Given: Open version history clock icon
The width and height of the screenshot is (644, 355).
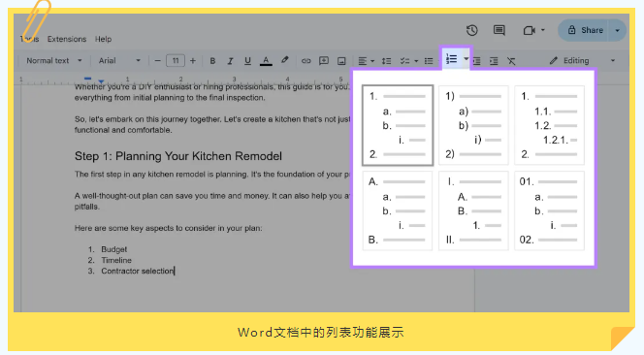Looking at the screenshot, I should click(x=472, y=30).
